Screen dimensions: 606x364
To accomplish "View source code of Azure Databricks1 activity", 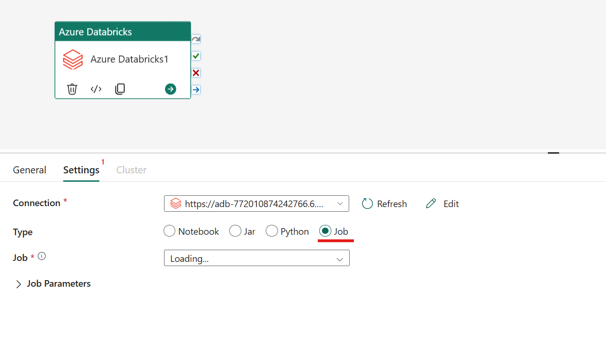I will point(96,89).
